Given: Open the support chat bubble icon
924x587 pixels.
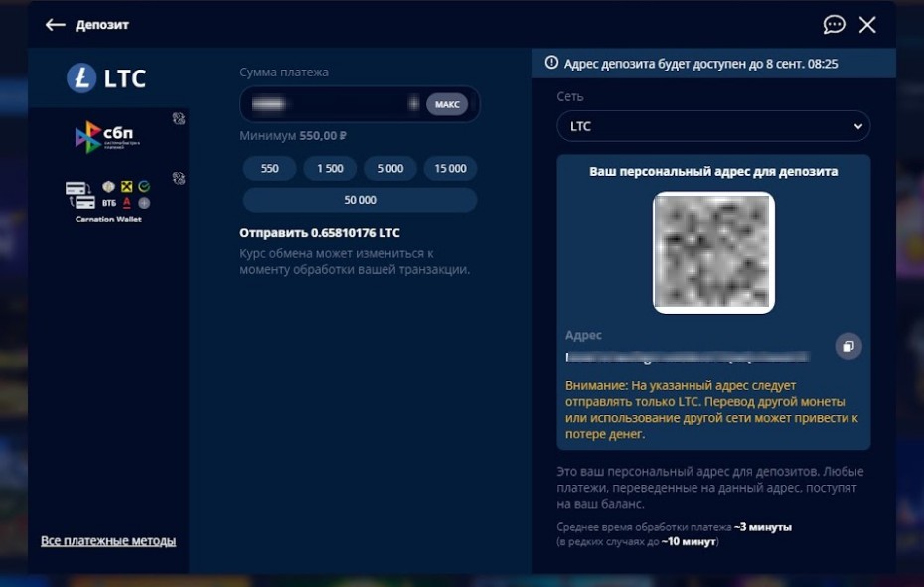Looking at the screenshot, I should (x=834, y=25).
